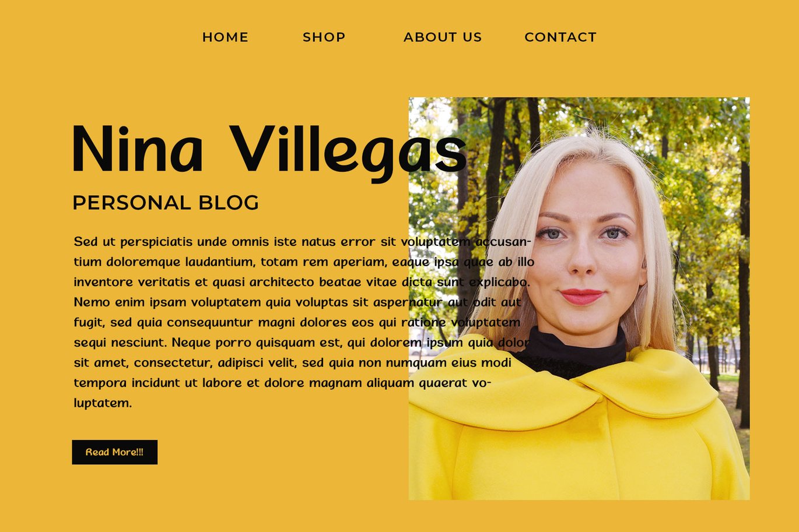Click the Read More!!! button
The width and height of the screenshot is (799, 532).
coord(114,452)
